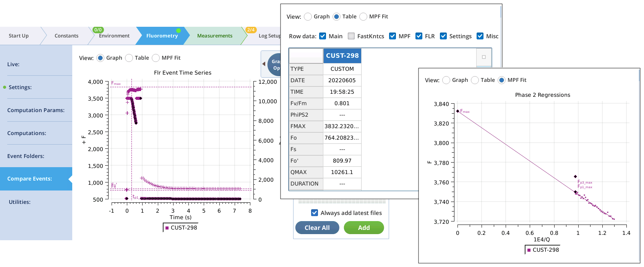
Task: Click the Fmax point on the regression plot
Action: [x=457, y=111]
